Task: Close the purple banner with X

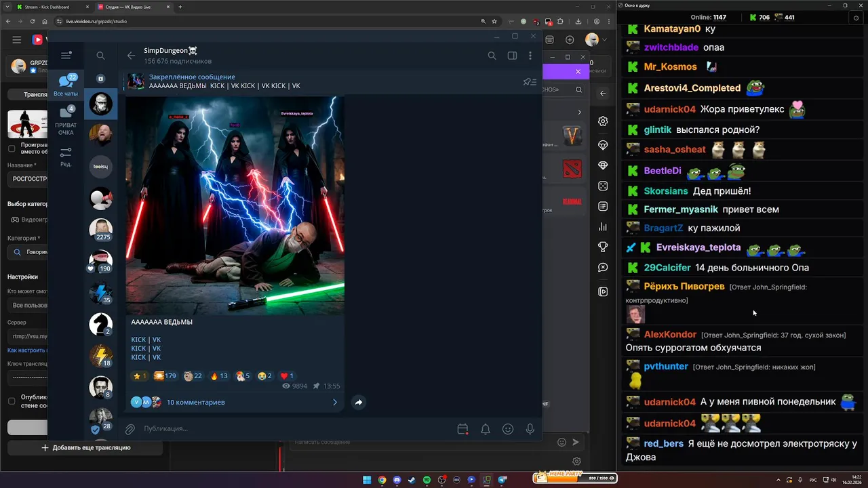Action: (x=578, y=71)
